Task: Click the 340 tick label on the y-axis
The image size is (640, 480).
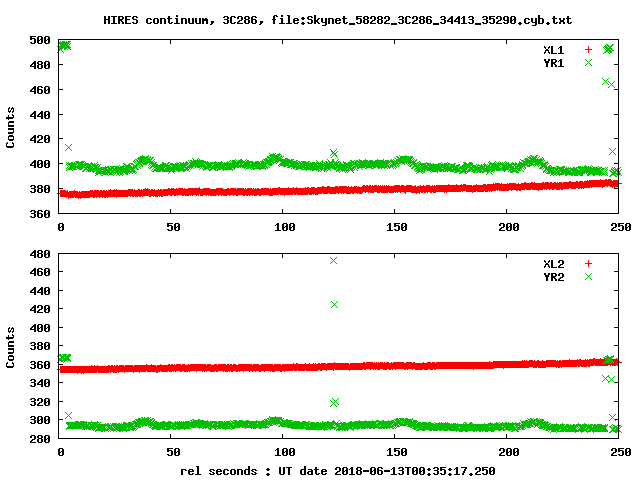Action: (x=40, y=383)
